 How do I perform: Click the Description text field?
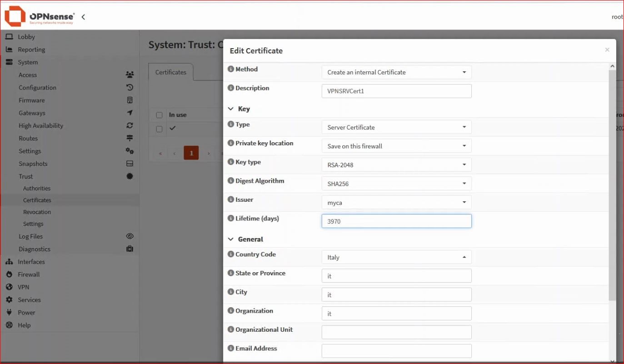pos(396,91)
